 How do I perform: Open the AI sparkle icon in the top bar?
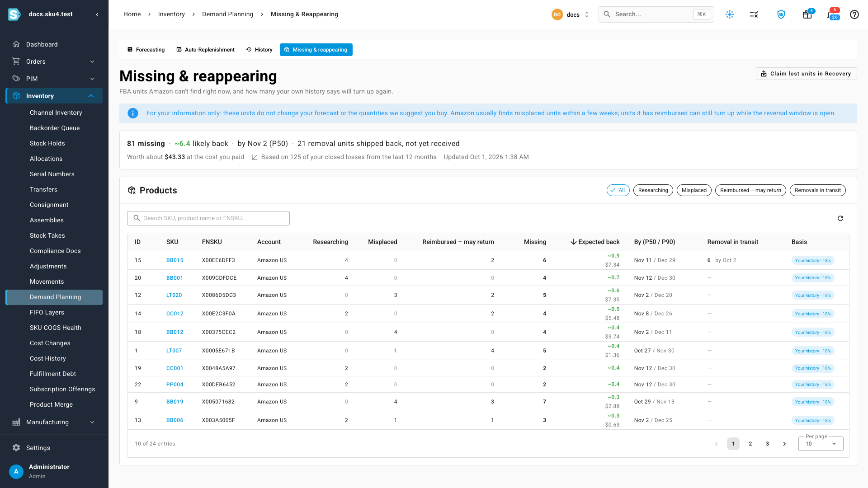730,14
